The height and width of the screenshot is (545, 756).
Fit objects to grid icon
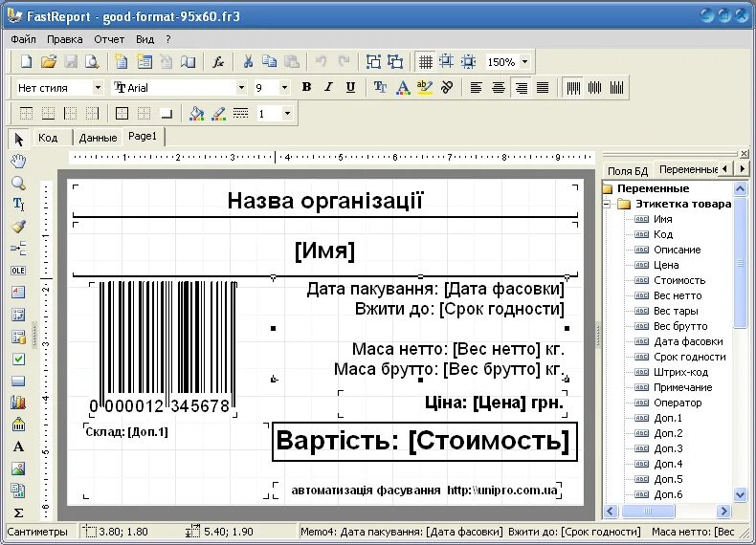(x=468, y=62)
